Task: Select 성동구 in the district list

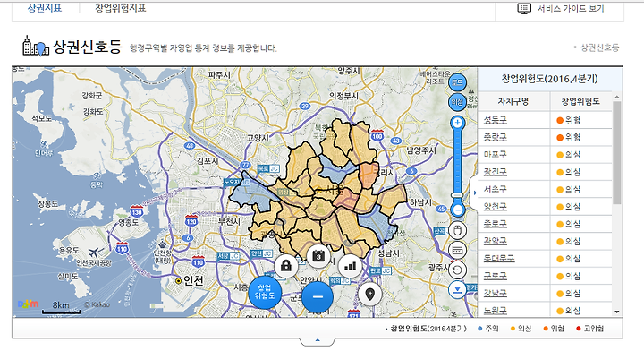Action: point(495,120)
